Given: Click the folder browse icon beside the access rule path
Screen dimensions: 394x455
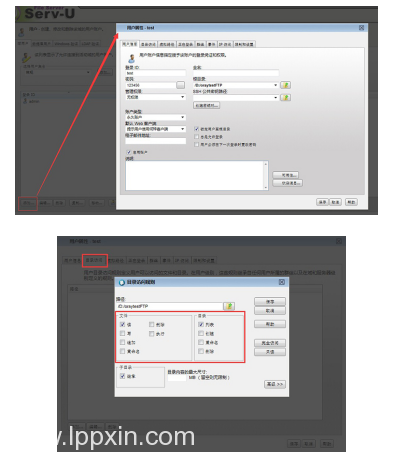Looking at the screenshot, I should pos(229,306).
